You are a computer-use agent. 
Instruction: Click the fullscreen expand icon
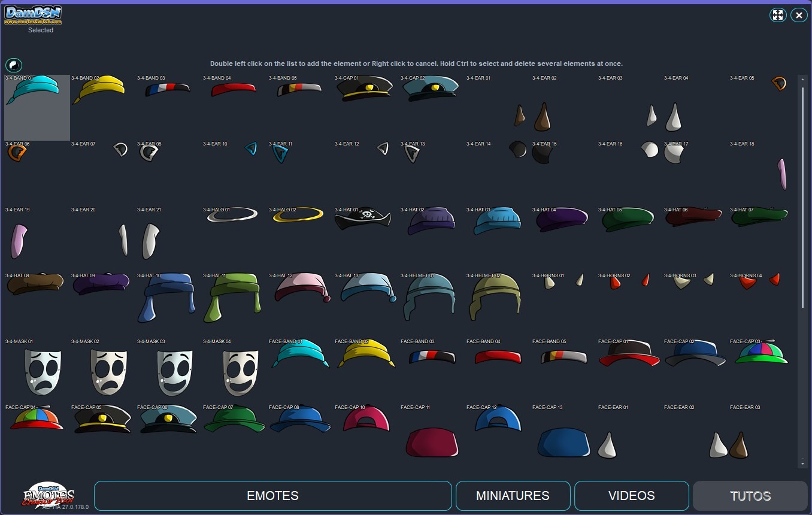[x=778, y=15]
